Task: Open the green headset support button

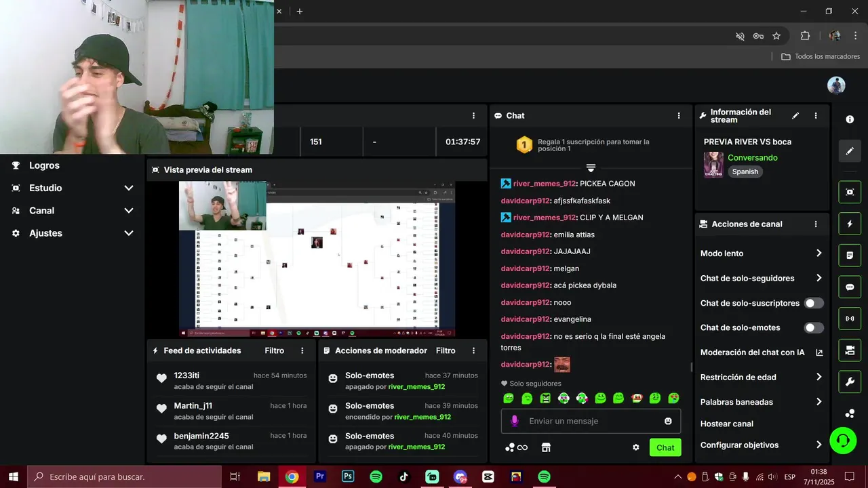Action: coord(843,441)
